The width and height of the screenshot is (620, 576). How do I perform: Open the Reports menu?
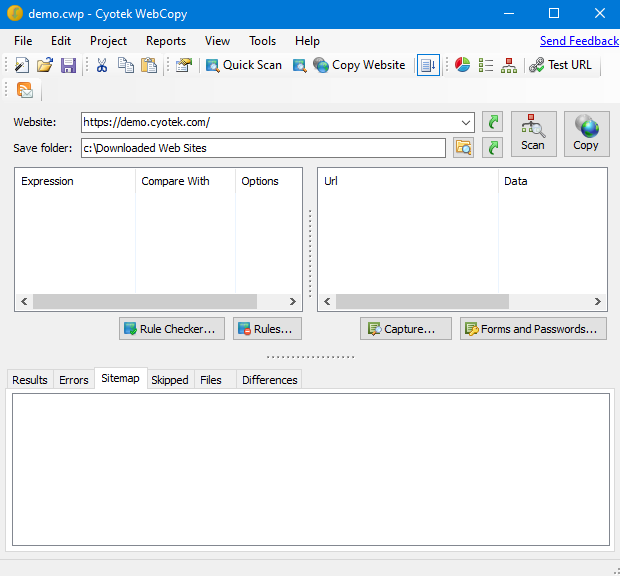(166, 41)
